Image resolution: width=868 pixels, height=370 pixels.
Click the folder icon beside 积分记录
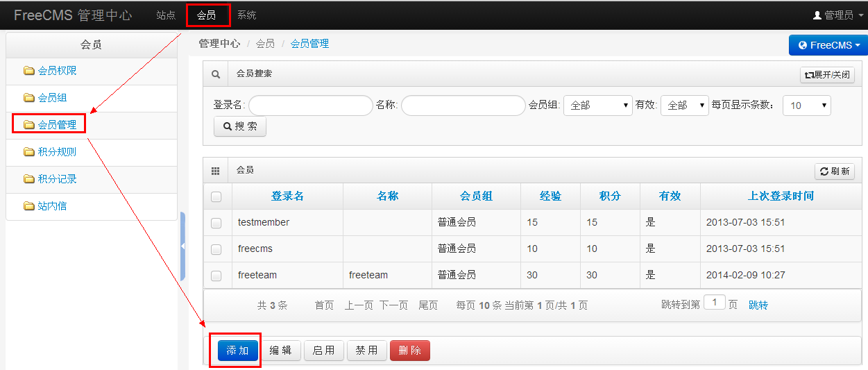(28, 179)
